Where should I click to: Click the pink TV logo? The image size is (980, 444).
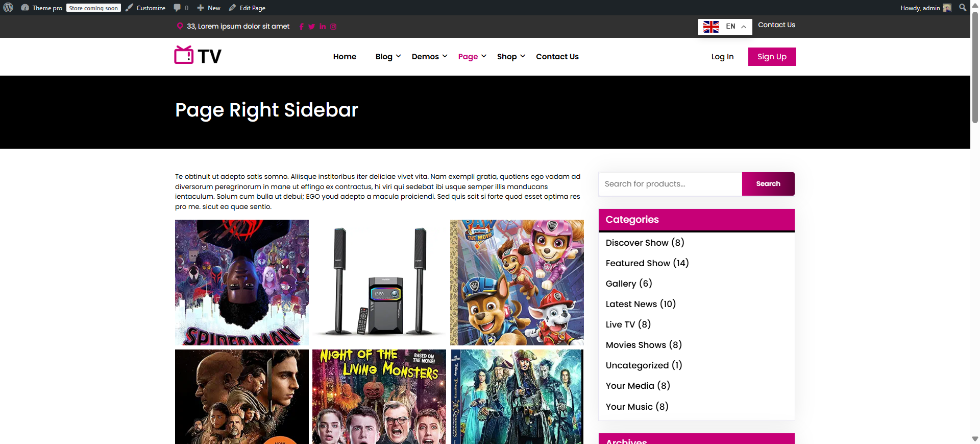point(198,55)
